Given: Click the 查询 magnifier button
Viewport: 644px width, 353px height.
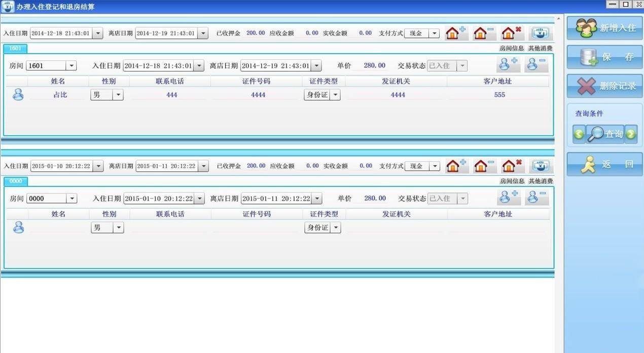Looking at the screenshot, I should click(605, 134).
